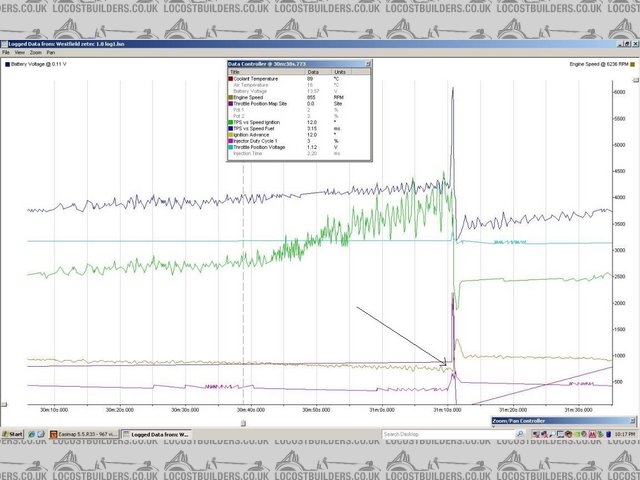Open the Windows Start menu
The height and width of the screenshot is (480, 640).
(x=13, y=434)
